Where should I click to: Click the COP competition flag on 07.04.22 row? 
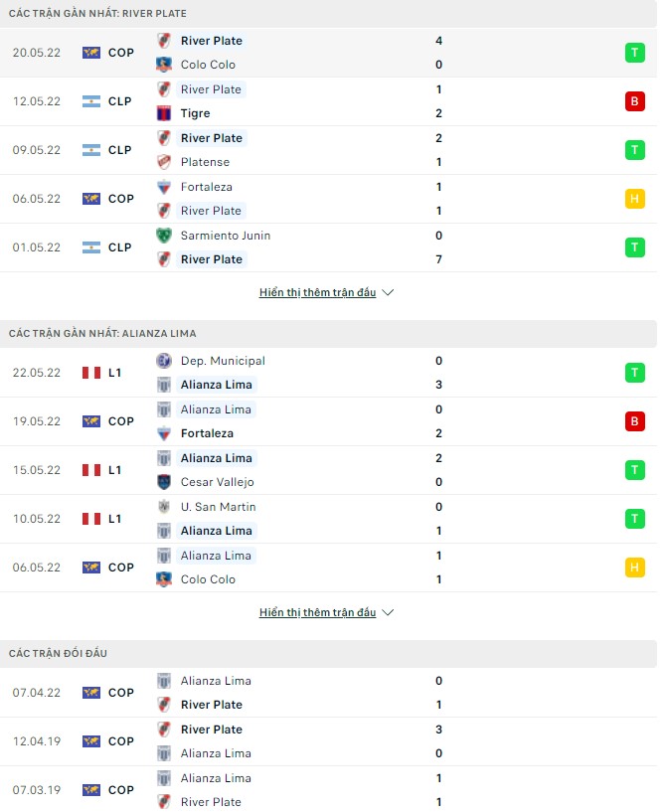91,693
